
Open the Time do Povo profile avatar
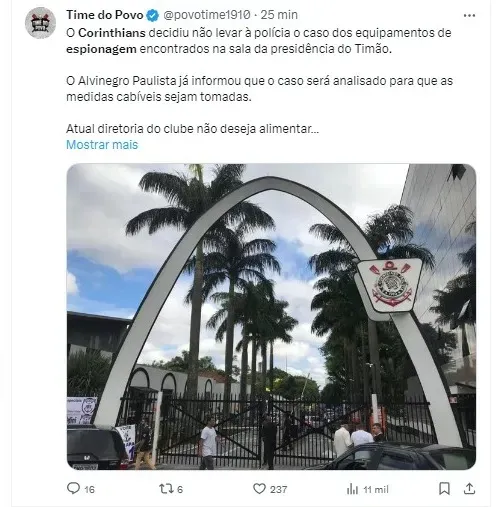pyautogui.click(x=40, y=23)
